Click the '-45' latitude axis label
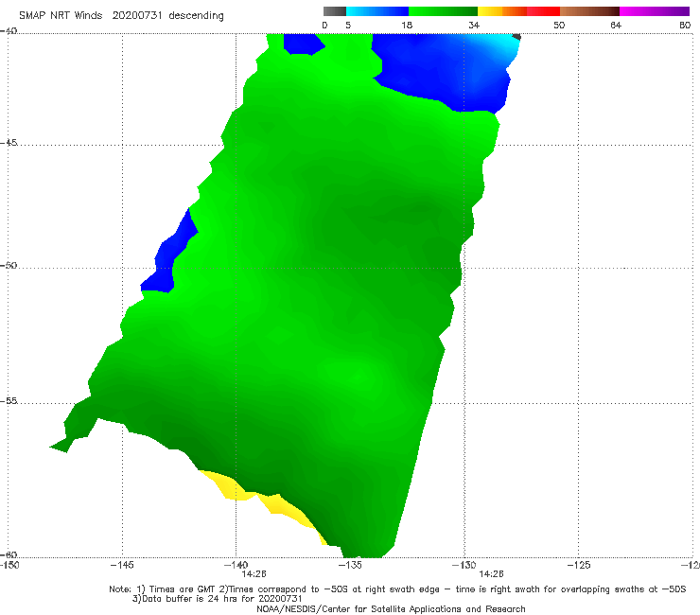This screenshot has height=615, width=700. point(9,143)
